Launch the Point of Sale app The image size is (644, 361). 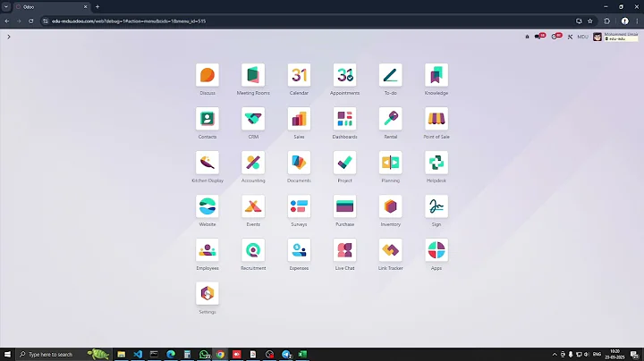point(436,119)
